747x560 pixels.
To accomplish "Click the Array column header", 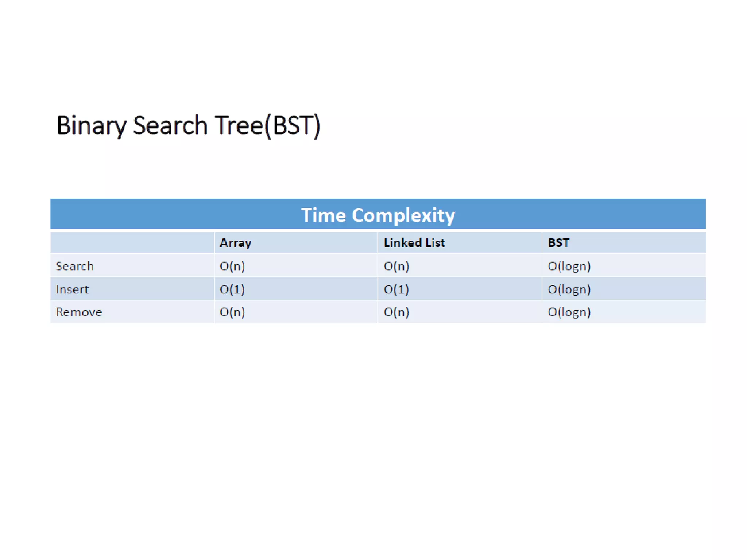I will pos(235,243).
